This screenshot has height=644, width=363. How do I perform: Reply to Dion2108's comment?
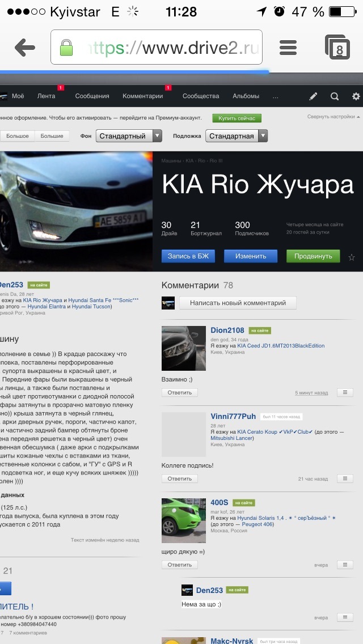(180, 393)
